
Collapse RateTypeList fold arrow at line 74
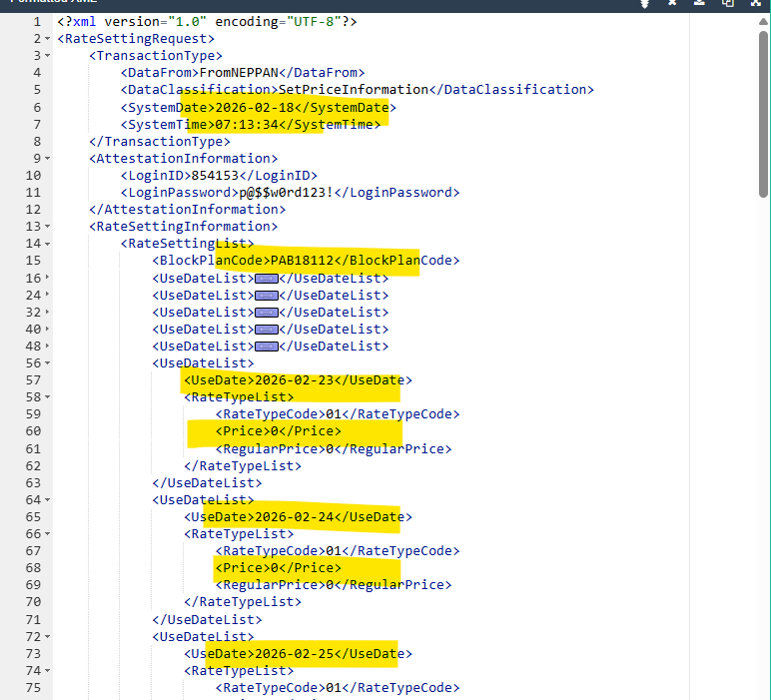click(47, 670)
